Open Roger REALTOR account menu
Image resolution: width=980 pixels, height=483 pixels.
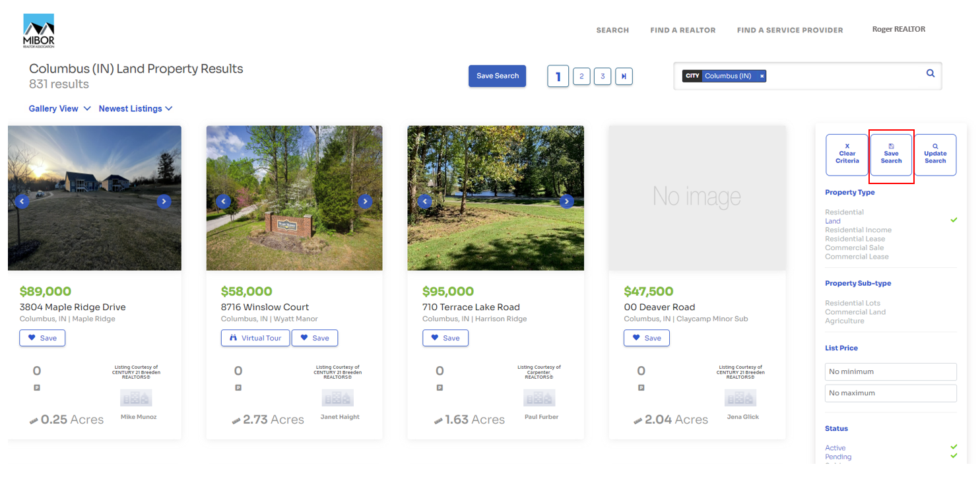[899, 29]
